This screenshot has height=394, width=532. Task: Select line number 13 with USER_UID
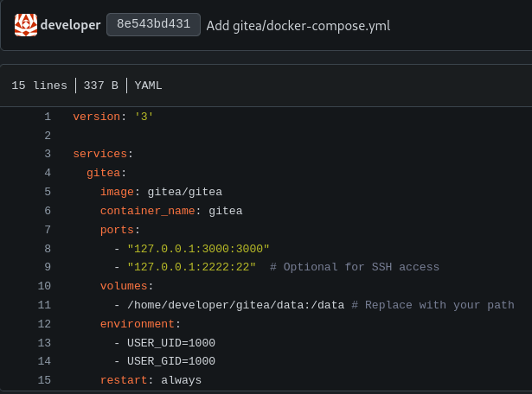[44, 343]
